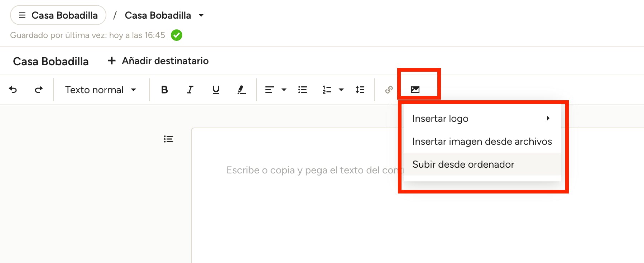Select the text highlight color tool
Viewport: 644px width, 263px height.
(x=242, y=90)
